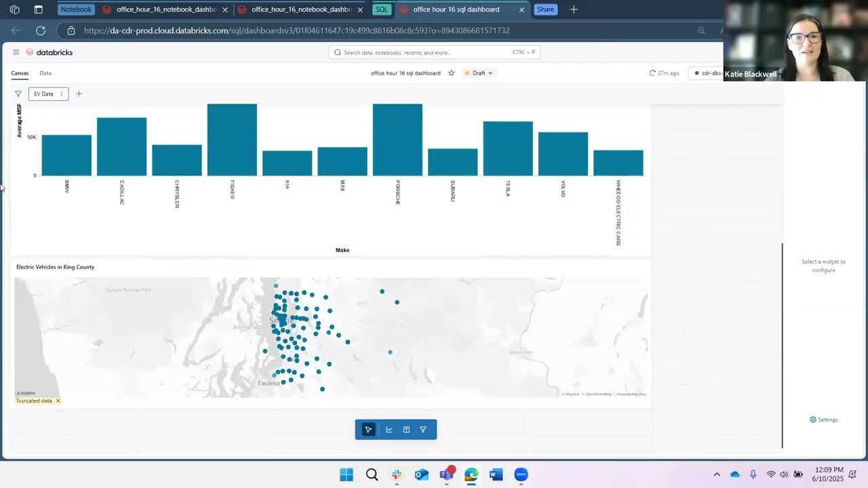Open browser tab actions menu
The image size is (868, 488).
point(38,9)
